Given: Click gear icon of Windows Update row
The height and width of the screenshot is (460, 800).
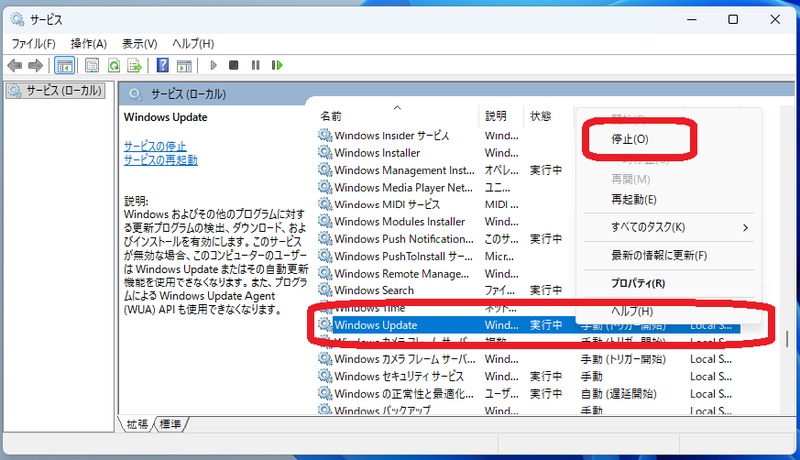Looking at the screenshot, I should [325, 324].
